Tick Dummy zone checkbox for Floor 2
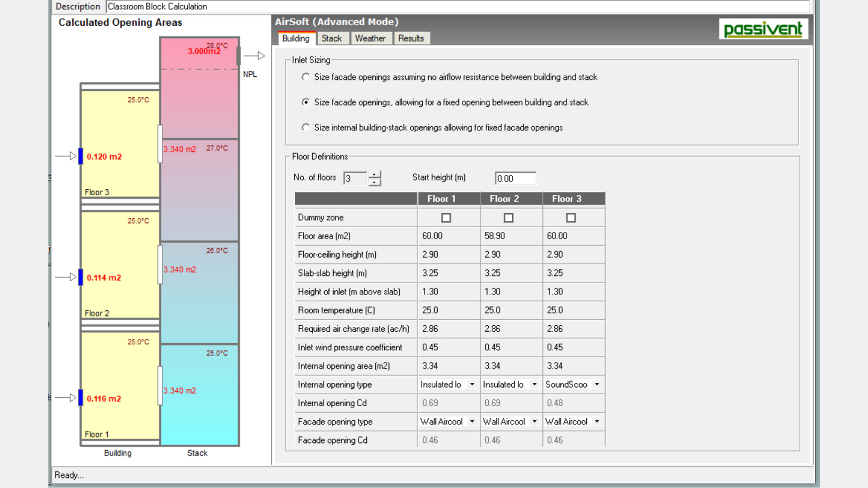868x488 pixels. (509, 218)
